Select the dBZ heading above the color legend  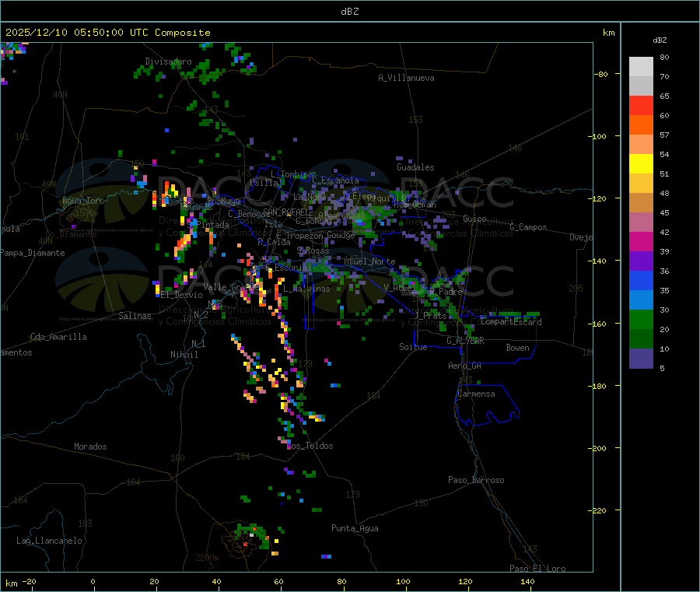(660, 40)
